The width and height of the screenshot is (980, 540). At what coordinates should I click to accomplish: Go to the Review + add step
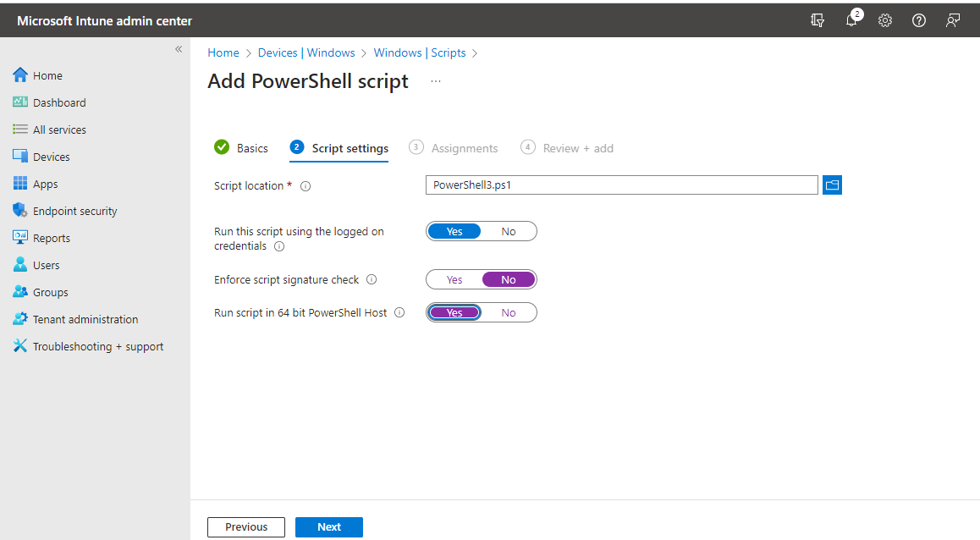pyautogui.click(x=567, y=148)
